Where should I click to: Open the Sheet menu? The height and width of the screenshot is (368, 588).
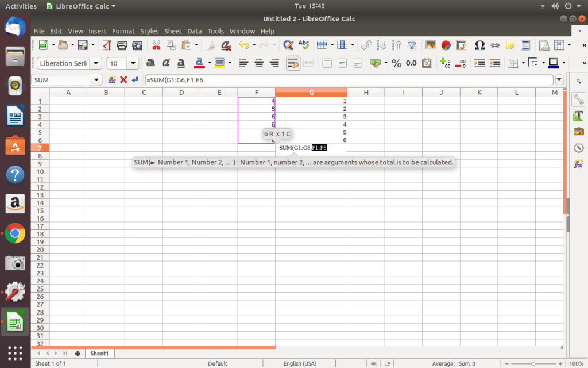click(x=173, y=31)
